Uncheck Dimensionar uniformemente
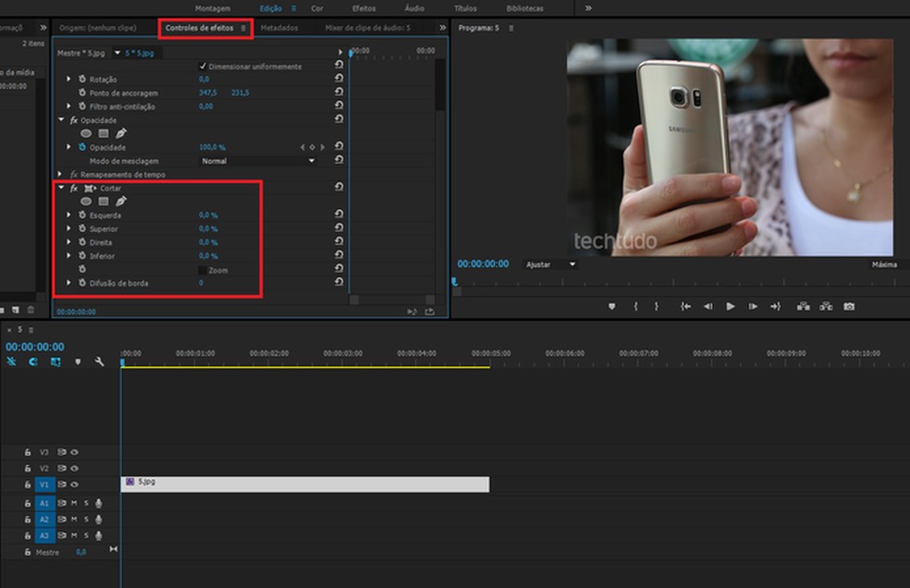 click(203, 67)
